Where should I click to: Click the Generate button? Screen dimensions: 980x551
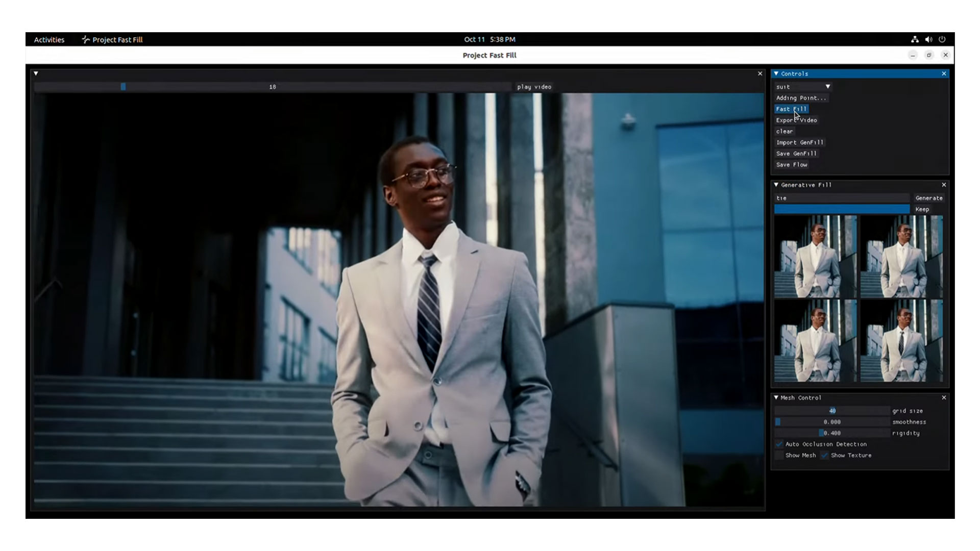[x=928, y=198]
